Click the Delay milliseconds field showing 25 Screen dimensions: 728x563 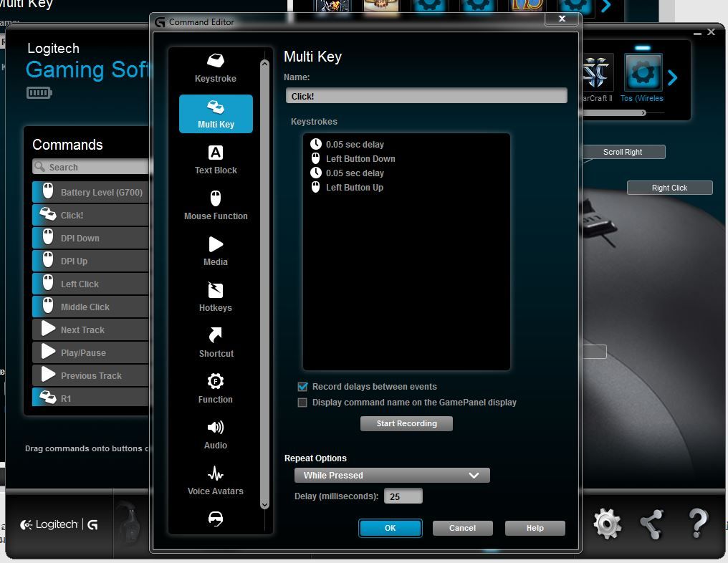click(403, 496)
